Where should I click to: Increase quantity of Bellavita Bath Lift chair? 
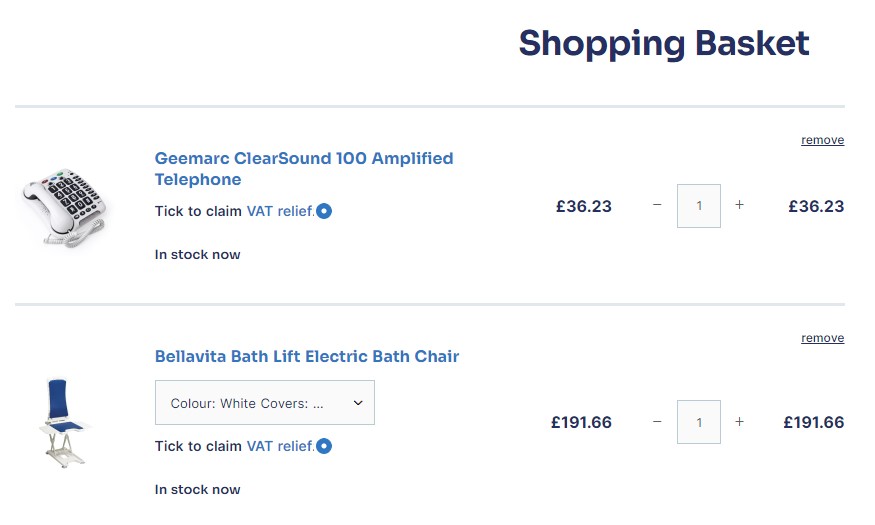740,422
